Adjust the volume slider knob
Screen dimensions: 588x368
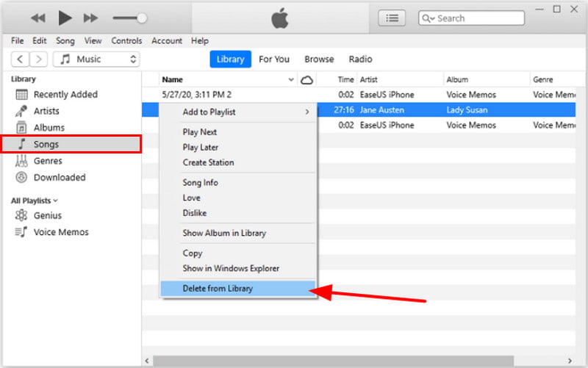tap(142, 18)
